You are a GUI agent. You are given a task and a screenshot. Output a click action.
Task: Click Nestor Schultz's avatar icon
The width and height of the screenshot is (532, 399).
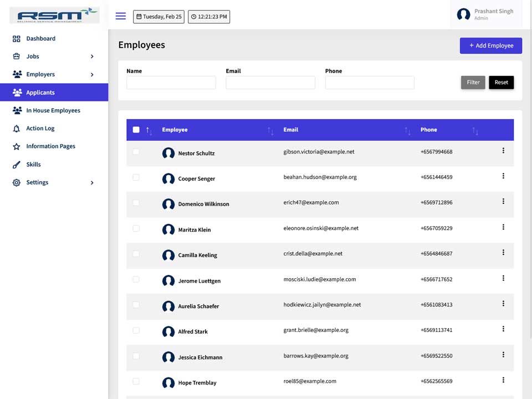click(x=168, y=153)
